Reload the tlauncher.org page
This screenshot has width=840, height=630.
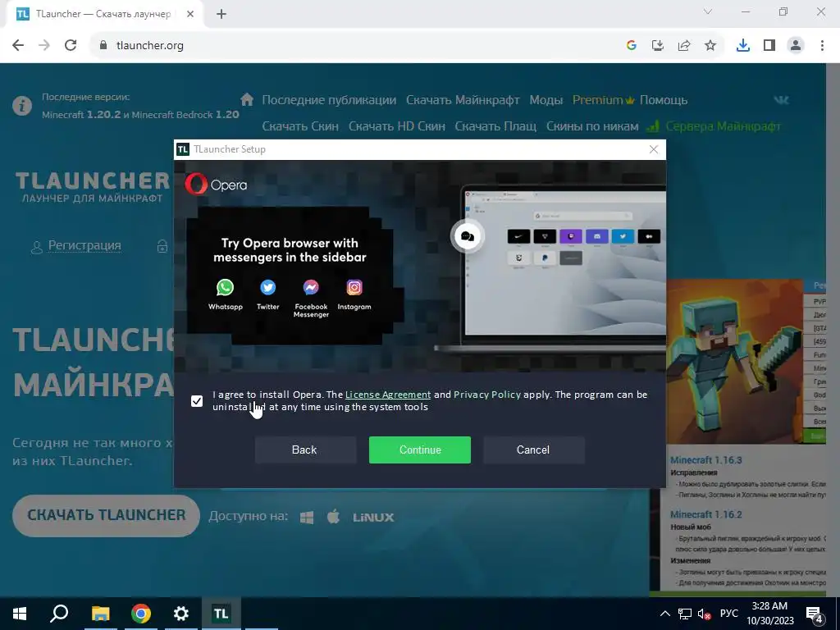pyautogui.click(x=71, y=45)
